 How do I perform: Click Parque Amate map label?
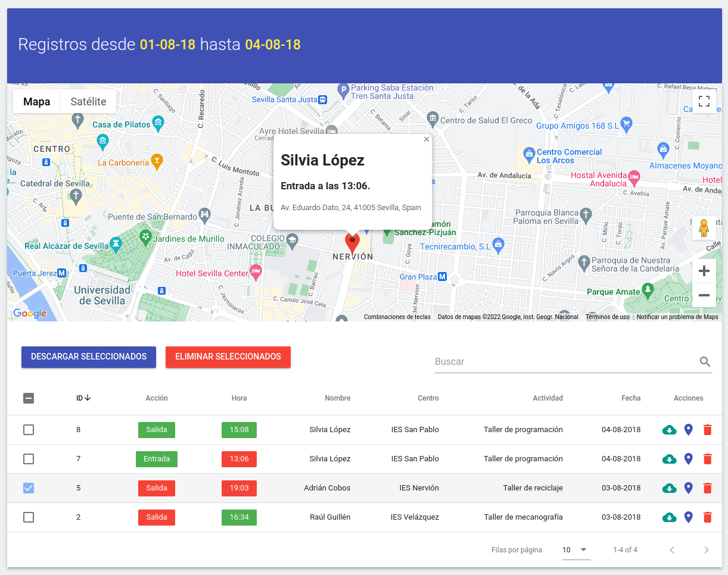(613, 292)
